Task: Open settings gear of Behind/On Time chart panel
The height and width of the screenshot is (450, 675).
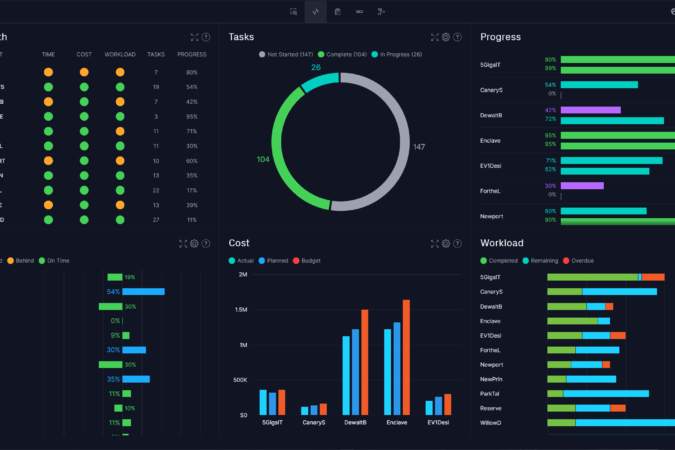Action: point(195,244)
